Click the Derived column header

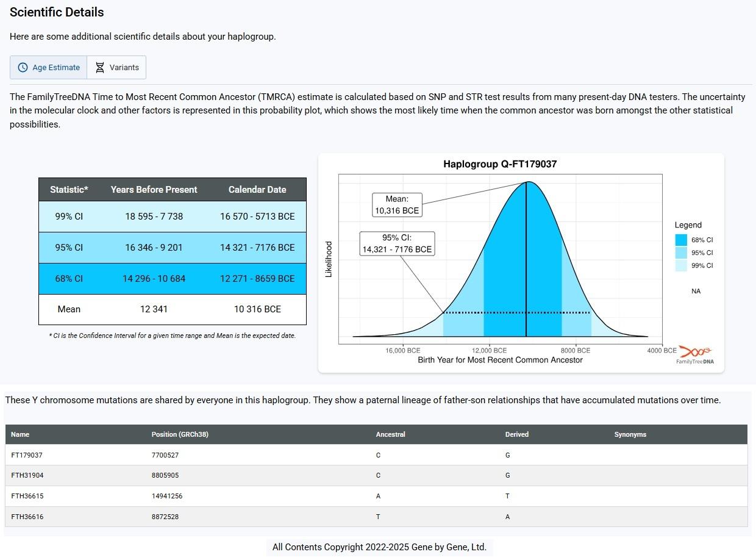[x=516, y=434]
